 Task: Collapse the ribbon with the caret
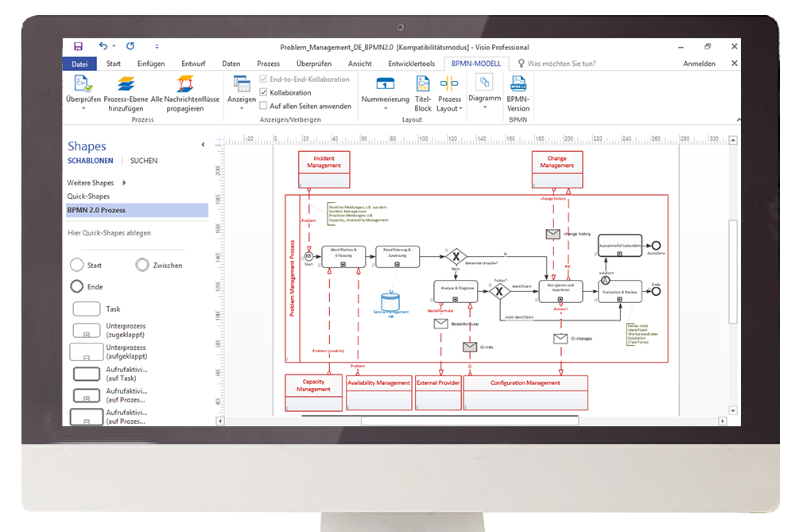(739, 120)
